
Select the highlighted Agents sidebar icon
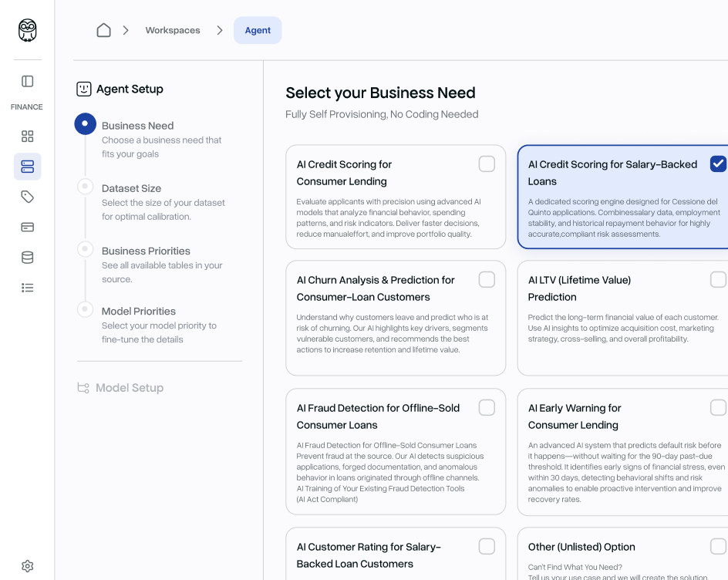pyautogui.click(x=27, y=166)
